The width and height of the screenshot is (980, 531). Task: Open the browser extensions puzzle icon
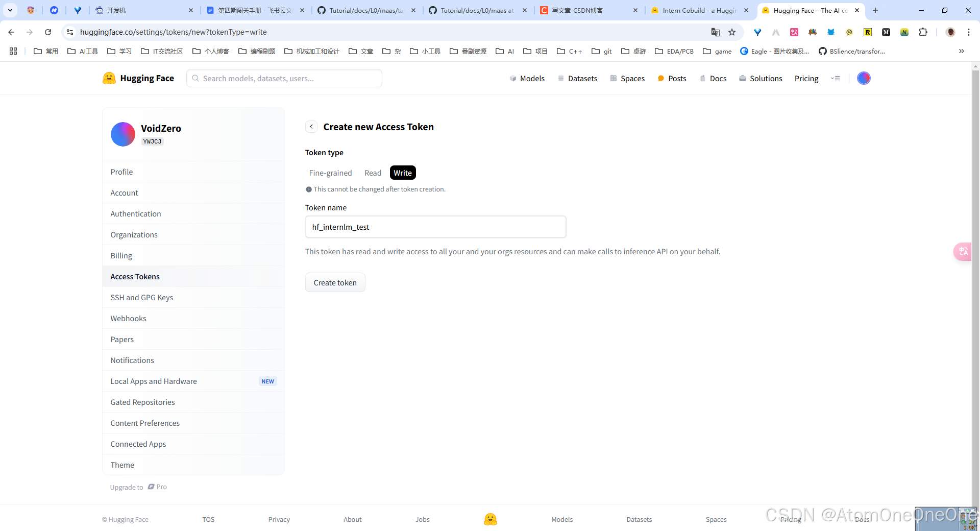(923, 32)
